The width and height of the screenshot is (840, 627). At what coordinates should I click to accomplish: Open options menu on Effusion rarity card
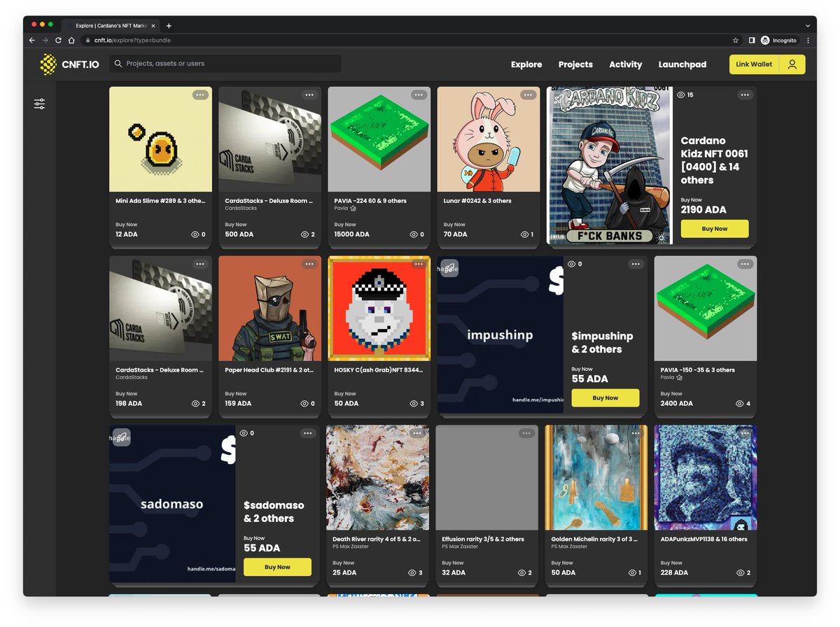point(526,433)
